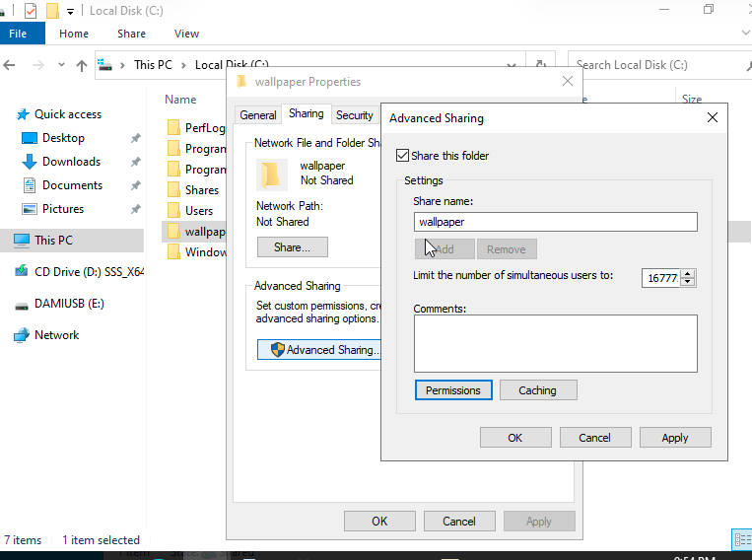752x560 pixels.
Task: Confirm Advanced Sharing with OK
Action: tap(515, 438)
